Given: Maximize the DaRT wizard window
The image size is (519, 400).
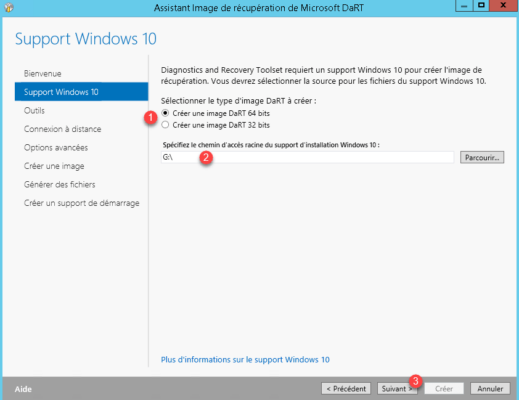Looking at the screenshot, I should point(481,6).
